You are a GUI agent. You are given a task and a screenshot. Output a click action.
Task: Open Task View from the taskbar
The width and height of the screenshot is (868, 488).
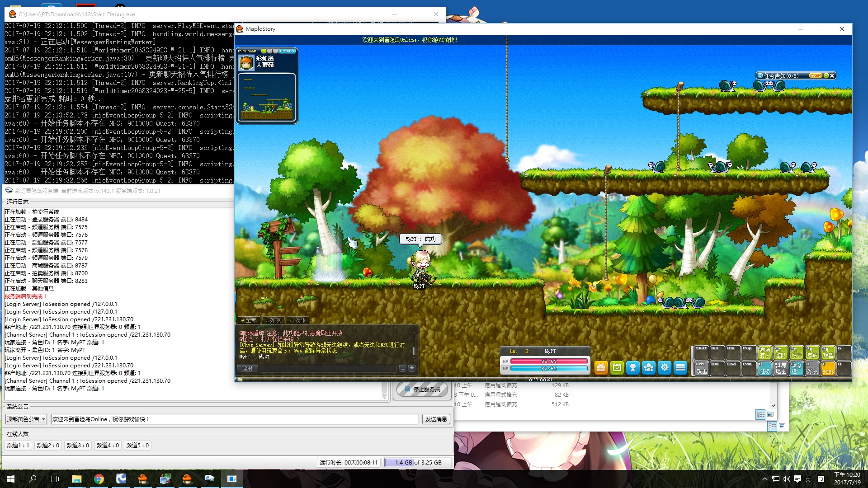point(54,479)
